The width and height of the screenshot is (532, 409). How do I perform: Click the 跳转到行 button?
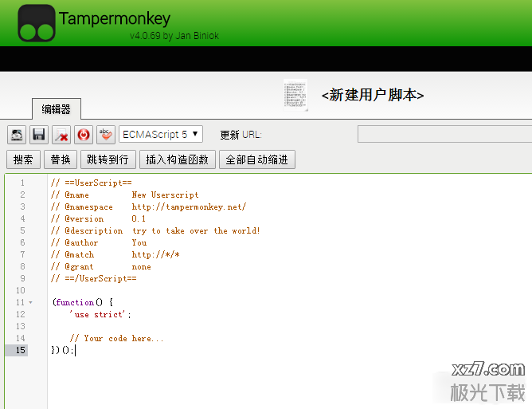[108, 159]
